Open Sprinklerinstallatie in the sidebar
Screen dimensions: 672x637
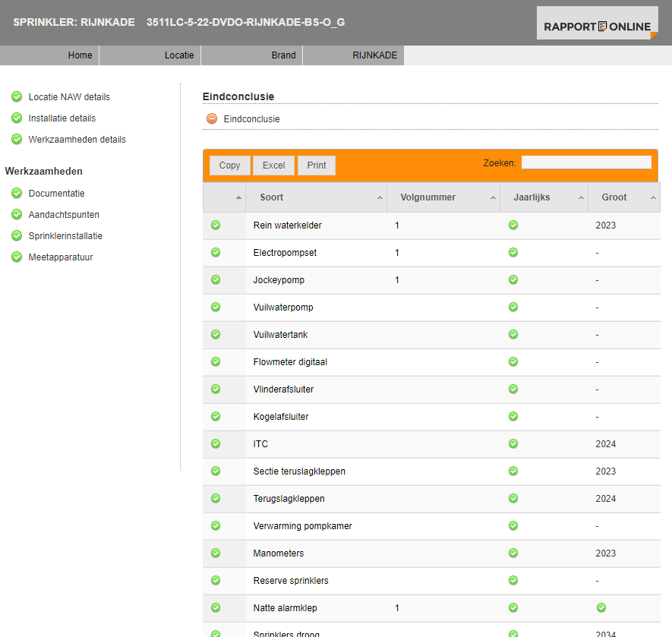[x=65, y=236]
